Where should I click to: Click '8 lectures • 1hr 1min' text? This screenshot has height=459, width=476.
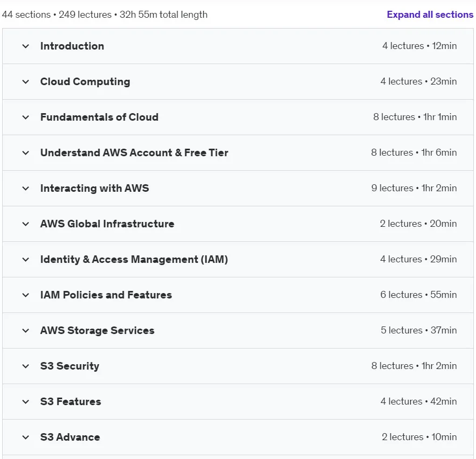tap(415, 117)
